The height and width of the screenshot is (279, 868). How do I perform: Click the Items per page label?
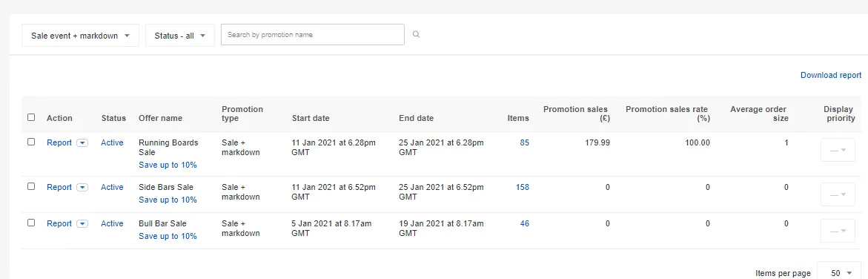coord(783,273)
